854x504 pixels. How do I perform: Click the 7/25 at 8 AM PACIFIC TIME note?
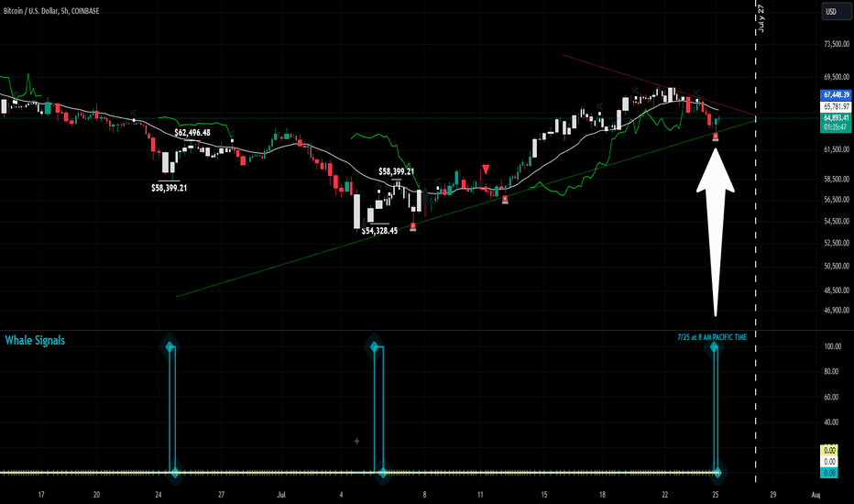(x=712, y=337)
